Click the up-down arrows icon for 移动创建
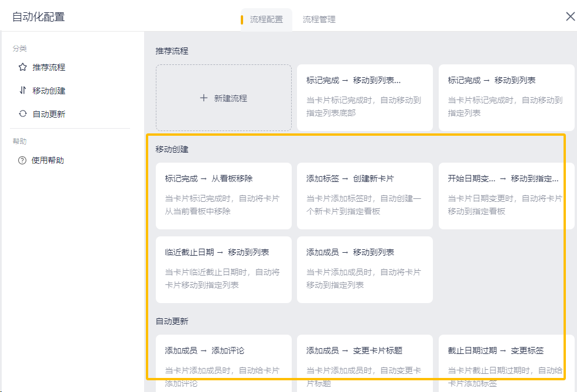The image size is (577, 392). [23, 91]
